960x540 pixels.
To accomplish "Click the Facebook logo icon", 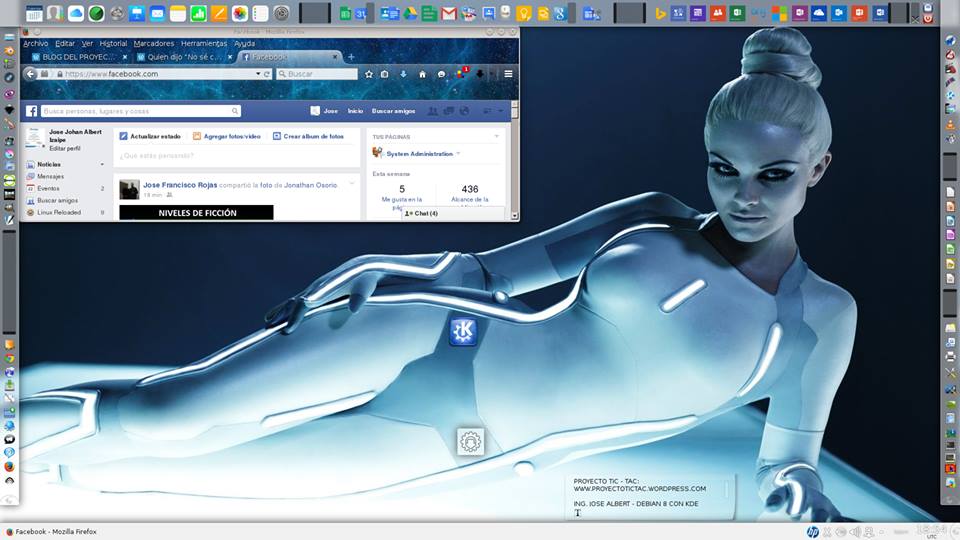I will (32, 111).
